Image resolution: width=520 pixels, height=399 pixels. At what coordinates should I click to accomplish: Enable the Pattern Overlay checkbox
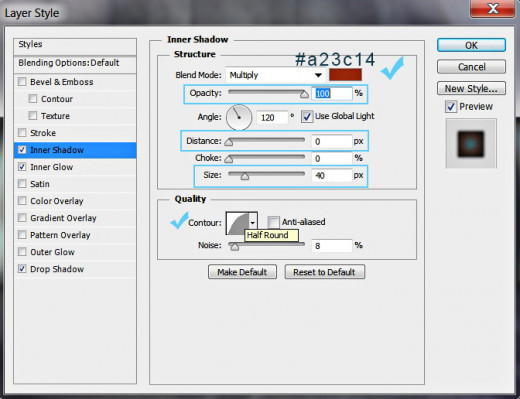pyautogui.click(x=22, y=235)
